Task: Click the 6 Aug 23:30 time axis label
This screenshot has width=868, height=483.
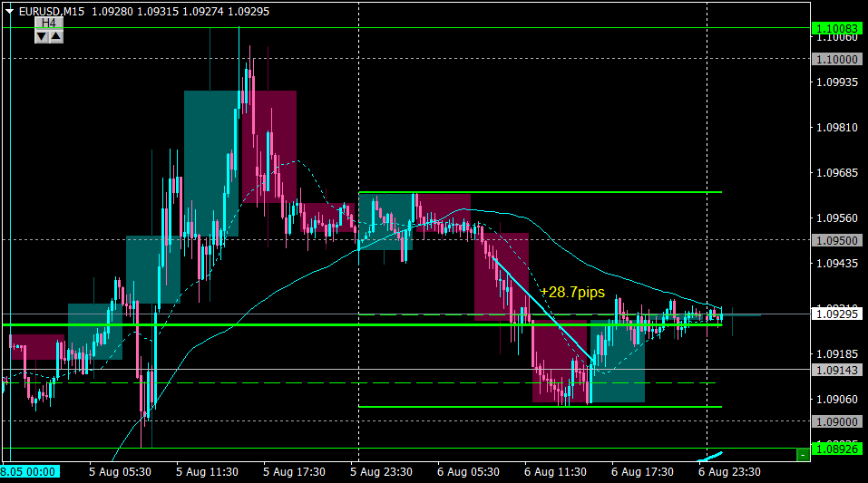Action: click(729, 472)
